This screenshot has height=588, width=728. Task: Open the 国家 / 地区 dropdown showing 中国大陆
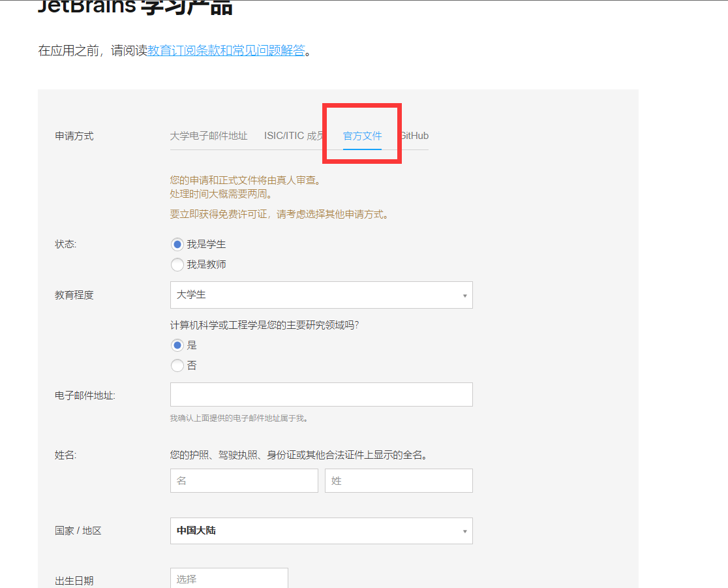pos(322,531)
